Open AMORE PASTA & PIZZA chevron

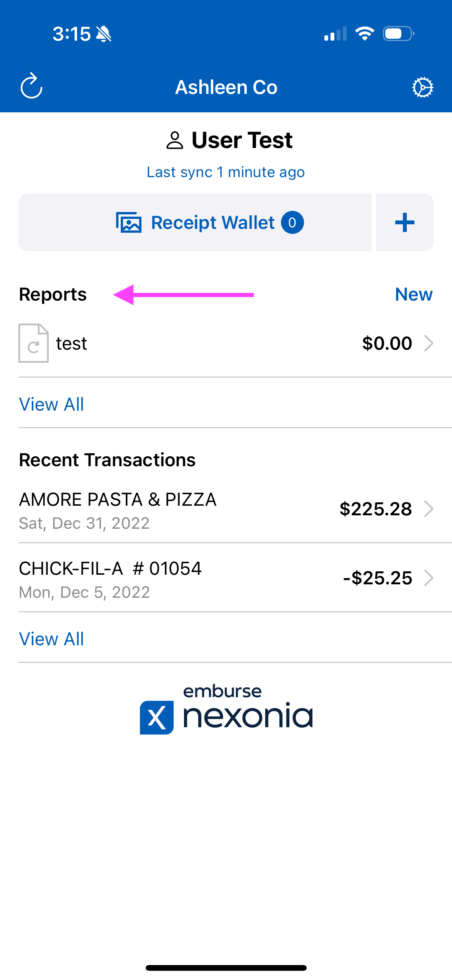coord(429,509)
